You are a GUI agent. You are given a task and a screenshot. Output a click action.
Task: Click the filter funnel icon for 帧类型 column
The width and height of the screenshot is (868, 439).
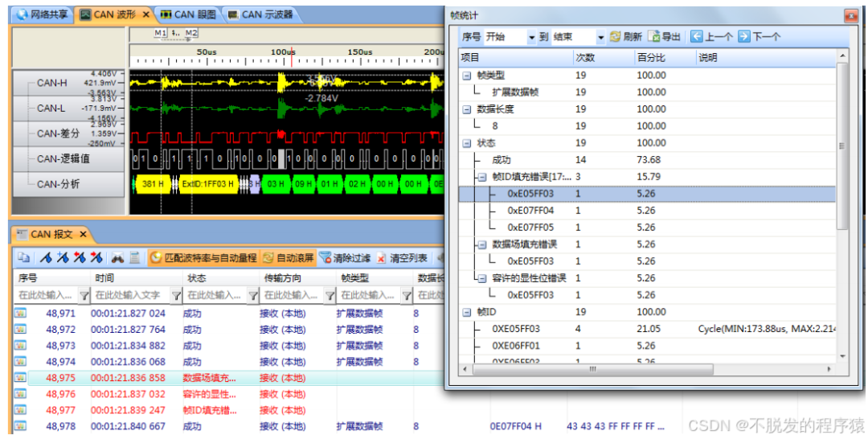(x=407, y=295)
